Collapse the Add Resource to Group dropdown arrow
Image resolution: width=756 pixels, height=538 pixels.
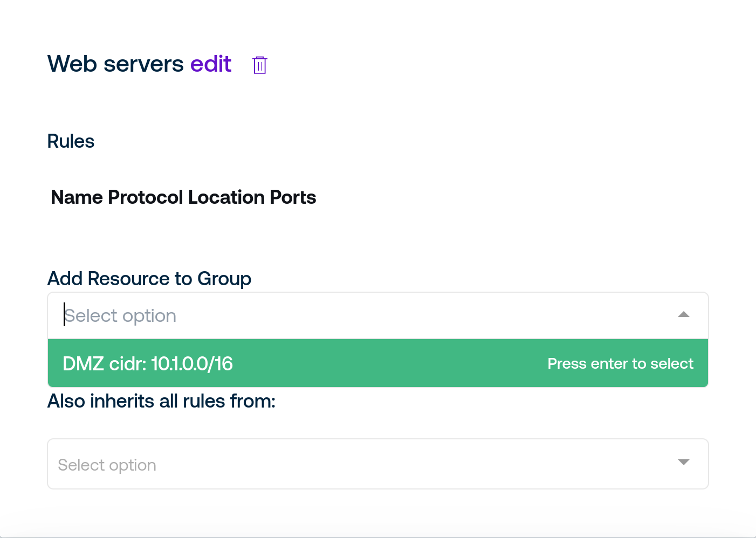(684, 315)
